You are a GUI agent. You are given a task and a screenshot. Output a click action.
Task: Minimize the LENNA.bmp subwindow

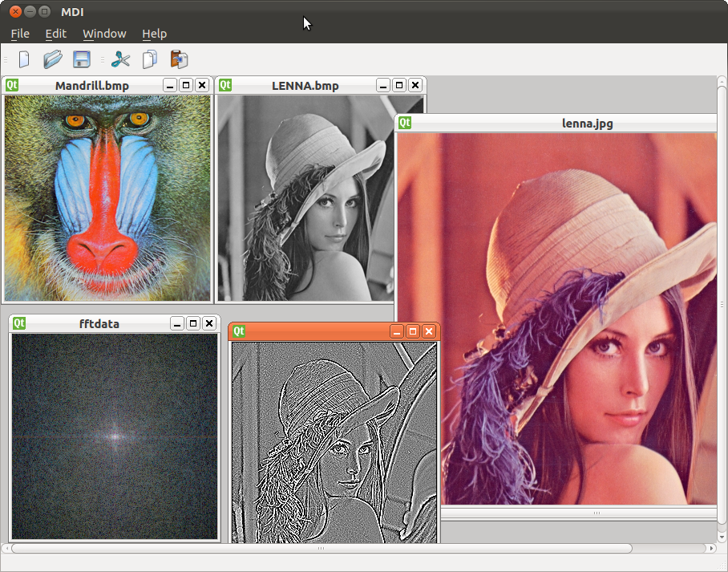(383, 86)
